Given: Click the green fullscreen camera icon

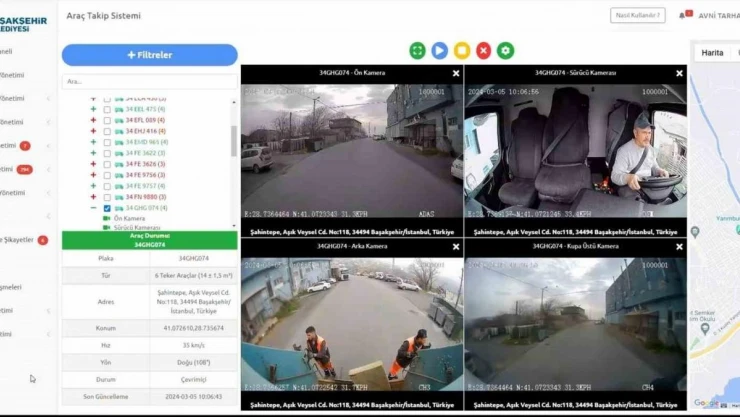Looking at the screenshot, I should point(417,50).
